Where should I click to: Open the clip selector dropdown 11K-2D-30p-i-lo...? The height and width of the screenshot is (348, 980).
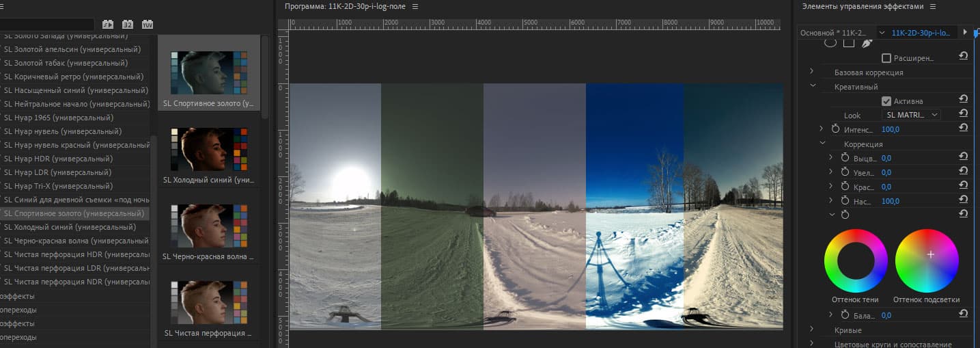click(x=882, y=32)
